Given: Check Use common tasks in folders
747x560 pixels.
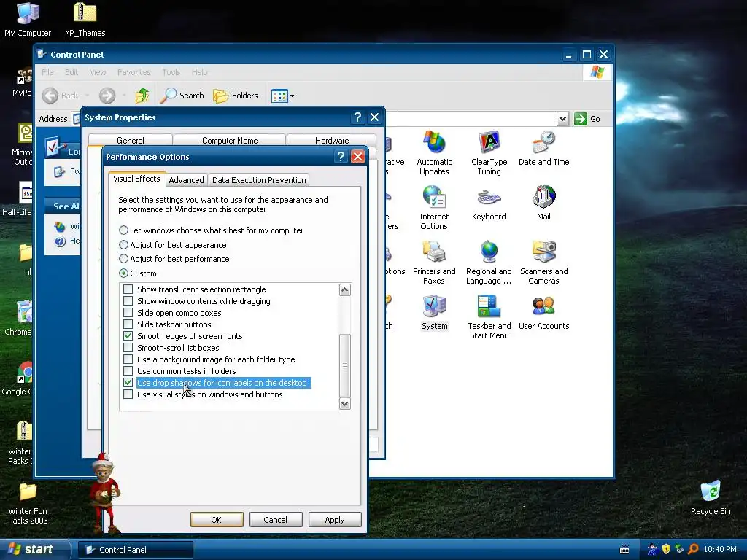Looking at the screenshot, I should point(128,371).
